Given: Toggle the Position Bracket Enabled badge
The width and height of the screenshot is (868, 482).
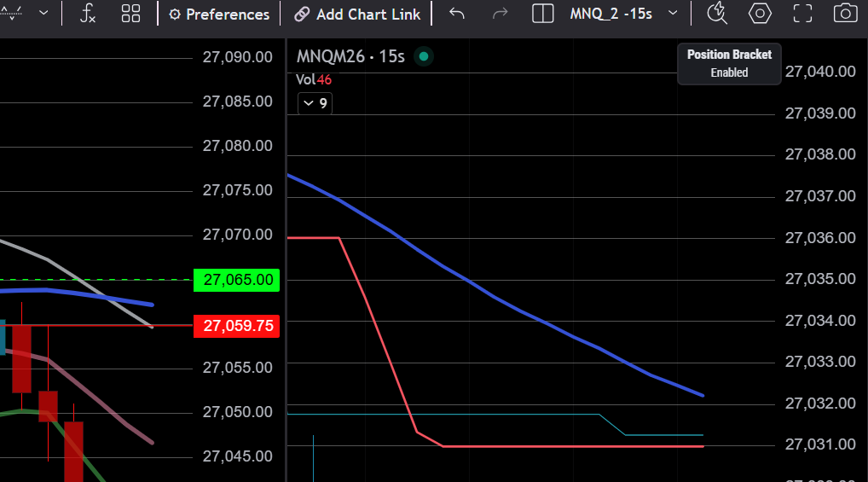Looking at the screenshot, I should (x=729, y=64).
